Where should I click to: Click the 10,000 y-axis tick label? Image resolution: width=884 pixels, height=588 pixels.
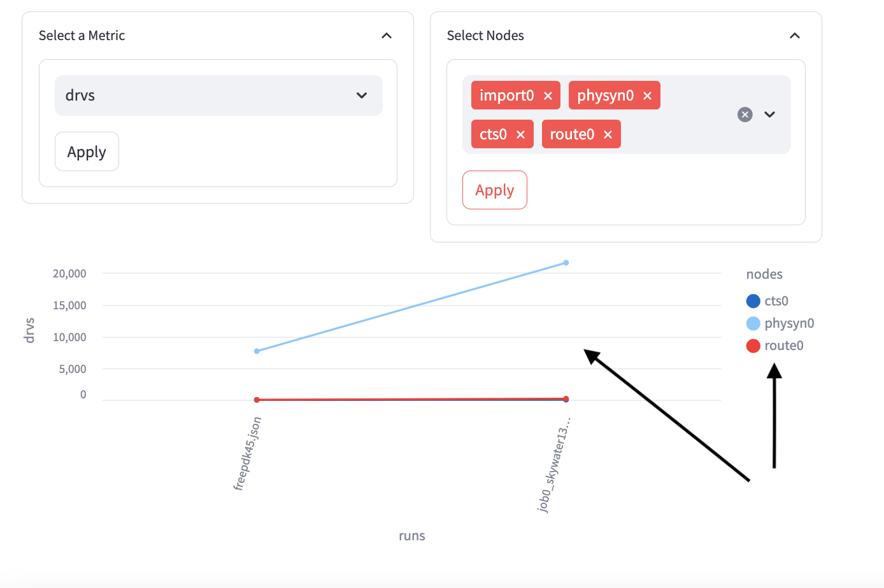69,337
